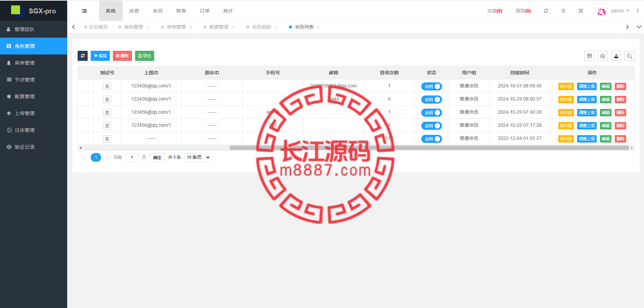Open the 订单 top menu

205,11
